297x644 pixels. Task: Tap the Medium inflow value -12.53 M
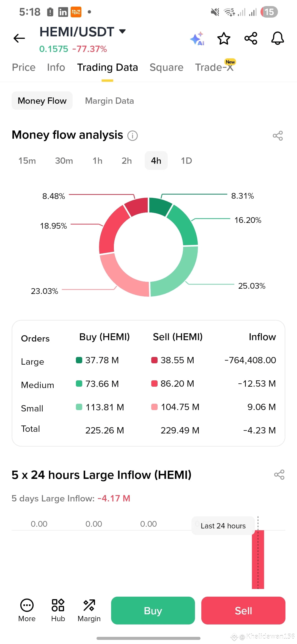click(x=257, y=383)
